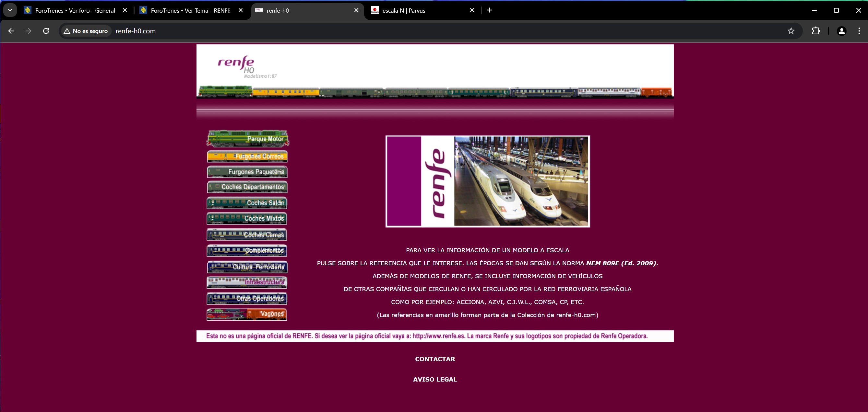Viewport: 868px width, 412px height.
Task: Click the NEM 809E (Ed. 2009) text
Action: point(621,263)
